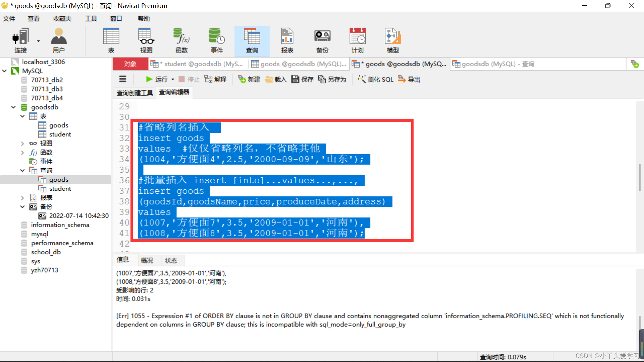
Task: Run the query with 运行 button
Action: tap(157, 79)
